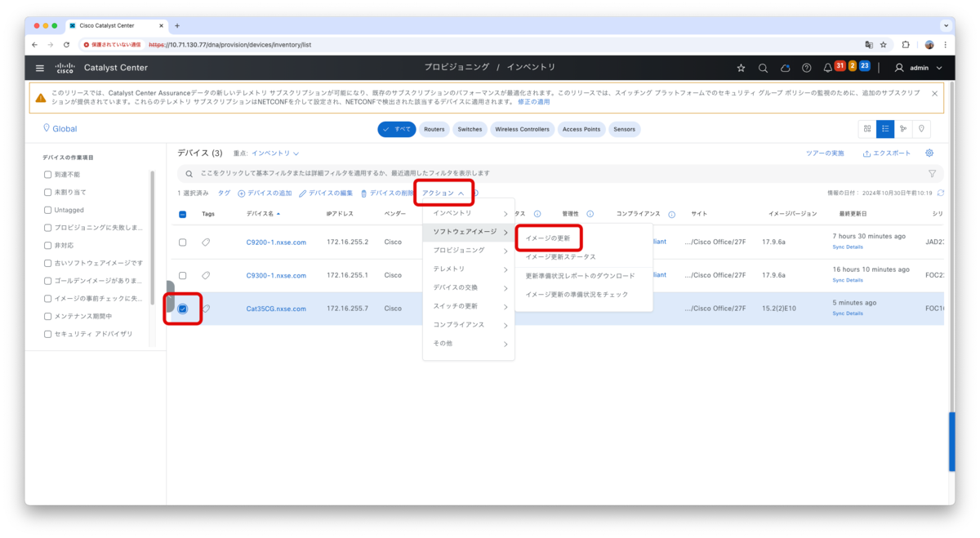Click the filter funnel icon

coord(932,173)
